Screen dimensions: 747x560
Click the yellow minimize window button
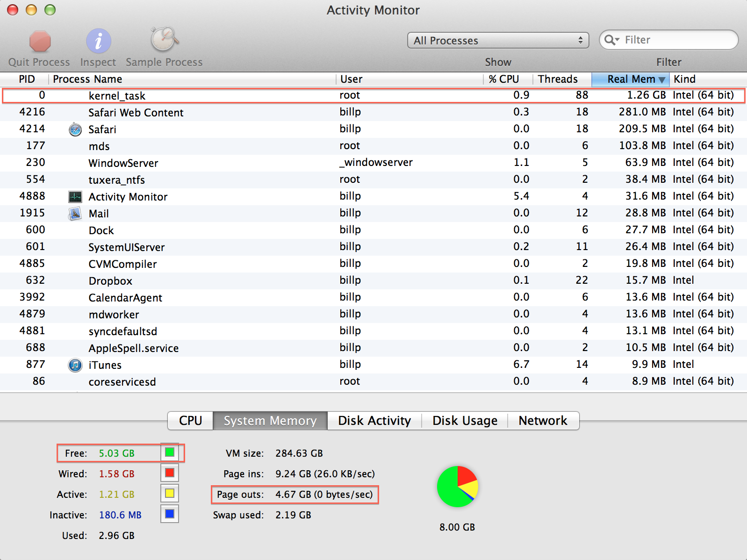click(x=31, y=10)
